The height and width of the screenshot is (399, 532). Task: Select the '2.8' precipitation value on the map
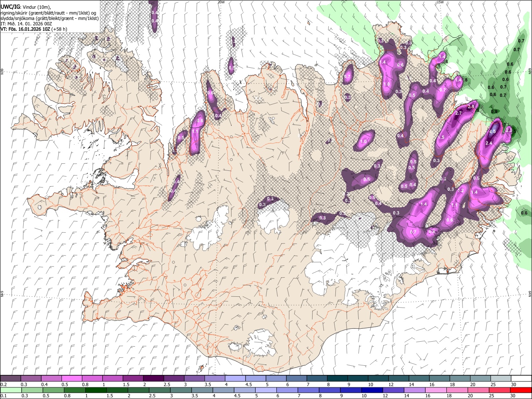[x=471, y=107]
